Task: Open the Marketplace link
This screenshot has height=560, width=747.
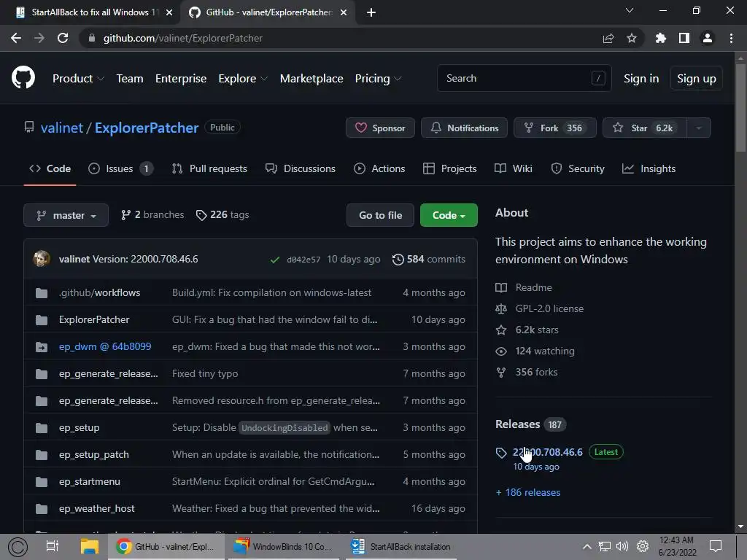Action: click(311, 79)
